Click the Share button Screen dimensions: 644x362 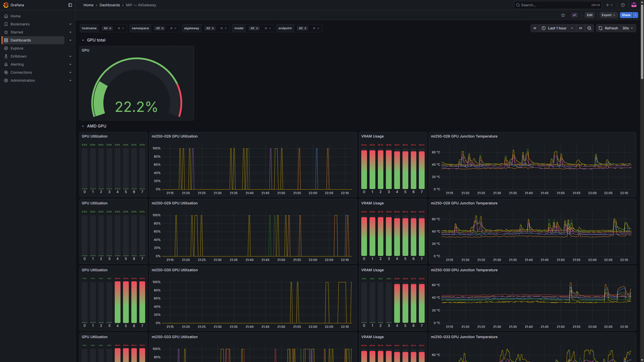tap(626, 15)
